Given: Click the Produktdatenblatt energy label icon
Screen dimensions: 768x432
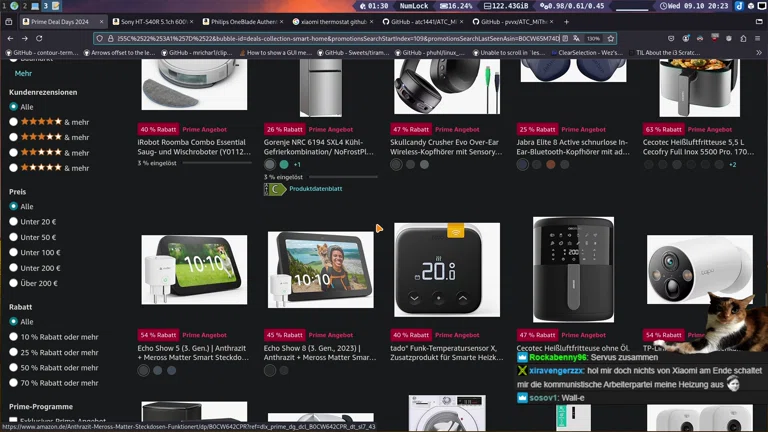Looking at the screenshot, I should (275, 189).
